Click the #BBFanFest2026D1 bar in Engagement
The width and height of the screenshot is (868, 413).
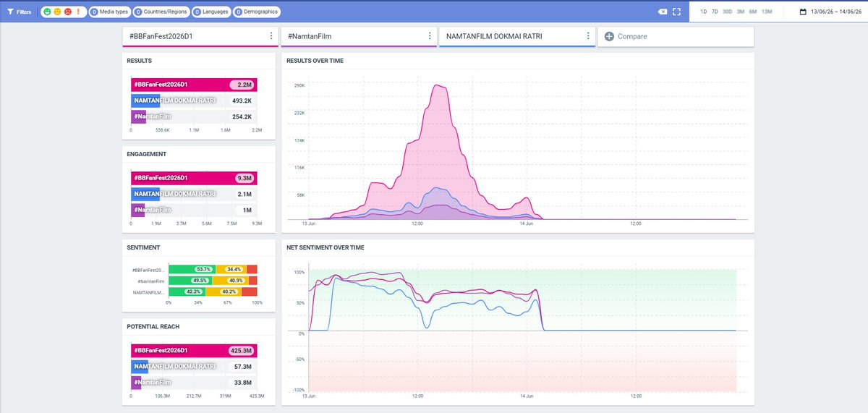(x=194, y=178)
